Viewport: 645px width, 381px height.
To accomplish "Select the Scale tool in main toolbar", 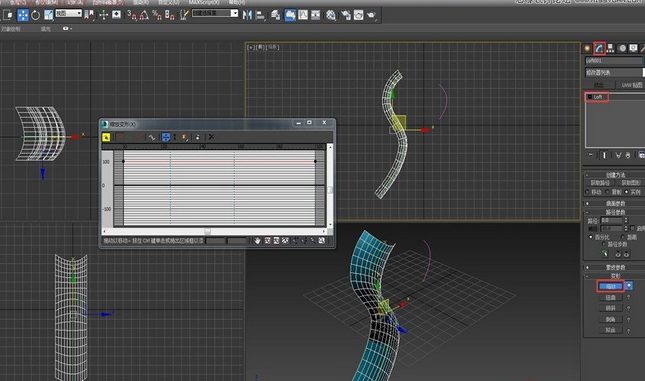I will click(x=49, y=16).
